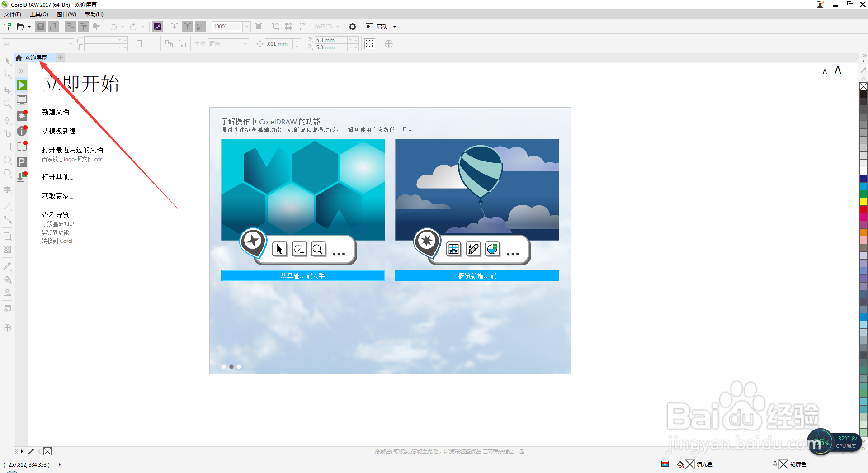868x473 pixels.
Task: Open the green Get Started arrow icon
Action: [22, 85]
